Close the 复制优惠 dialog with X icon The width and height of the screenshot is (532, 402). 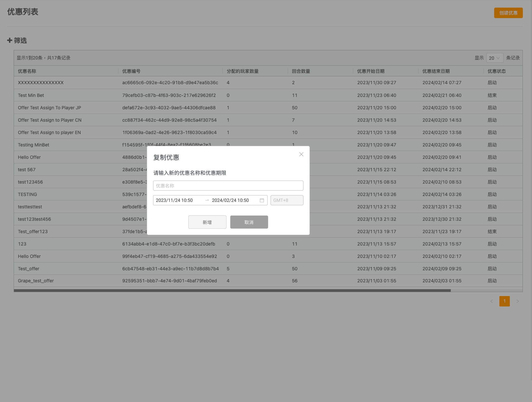click(301, 154)
